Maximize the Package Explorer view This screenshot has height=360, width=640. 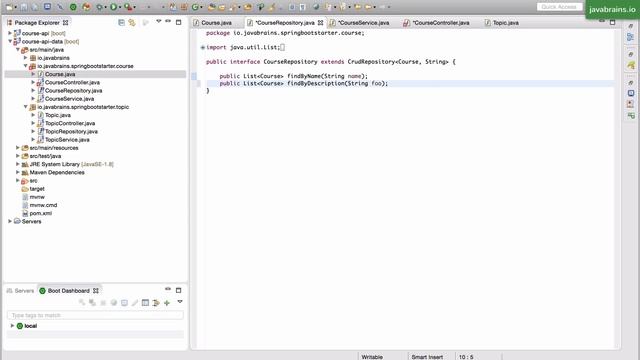coord(178,22)
